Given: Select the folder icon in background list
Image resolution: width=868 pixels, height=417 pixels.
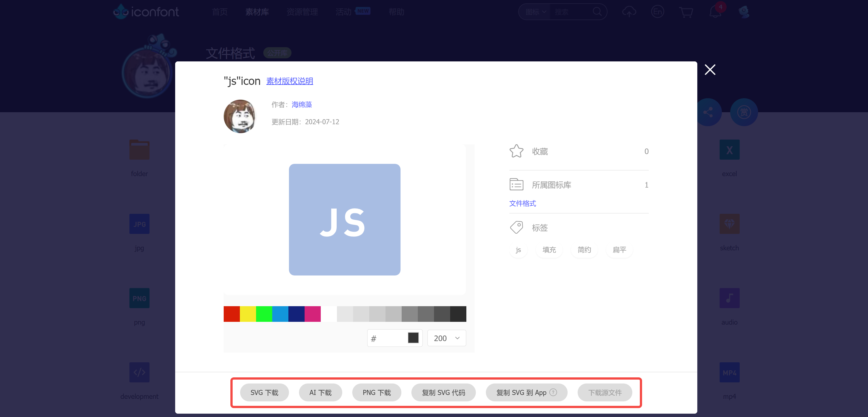Looking at the screenshot, I should [x=139, y=150].
